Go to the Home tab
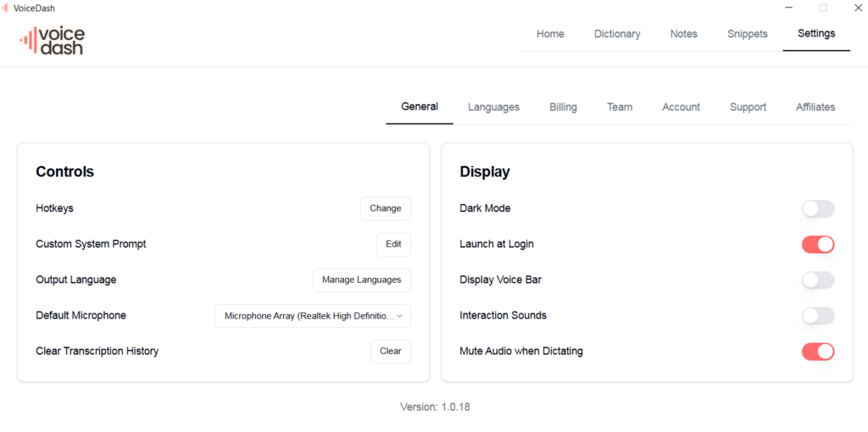Screen dimensions: 868x432 point(550,34)
